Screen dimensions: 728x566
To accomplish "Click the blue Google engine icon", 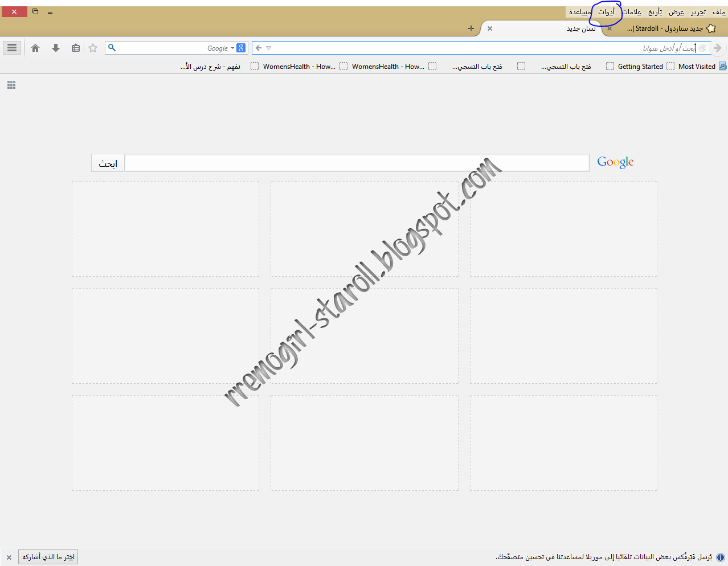I will click(241, 48).
